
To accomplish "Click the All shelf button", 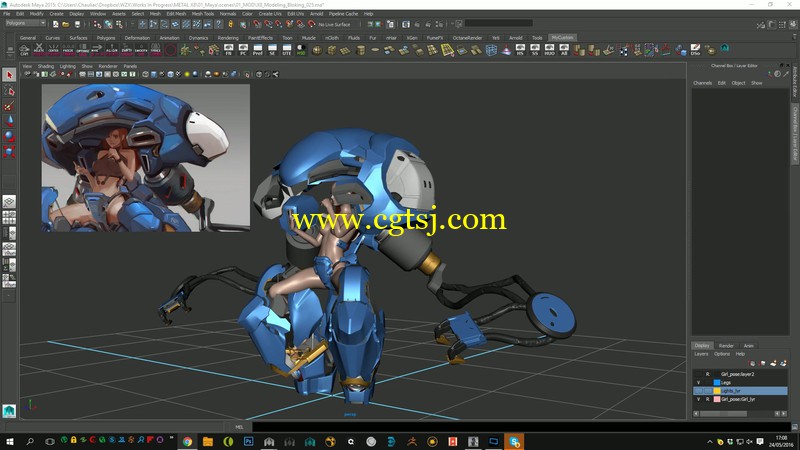I will 564,49.
